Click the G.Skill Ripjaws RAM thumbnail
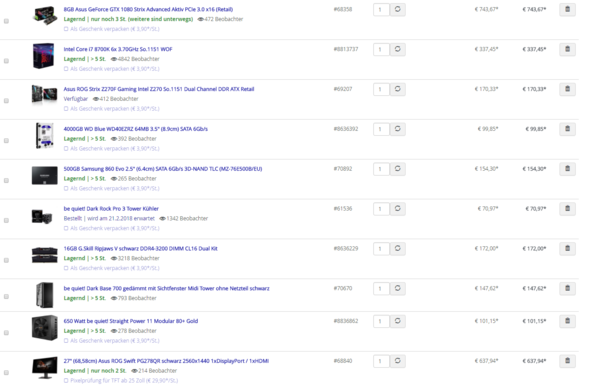This screenshot has width=590, height=391. coord(45,255)
